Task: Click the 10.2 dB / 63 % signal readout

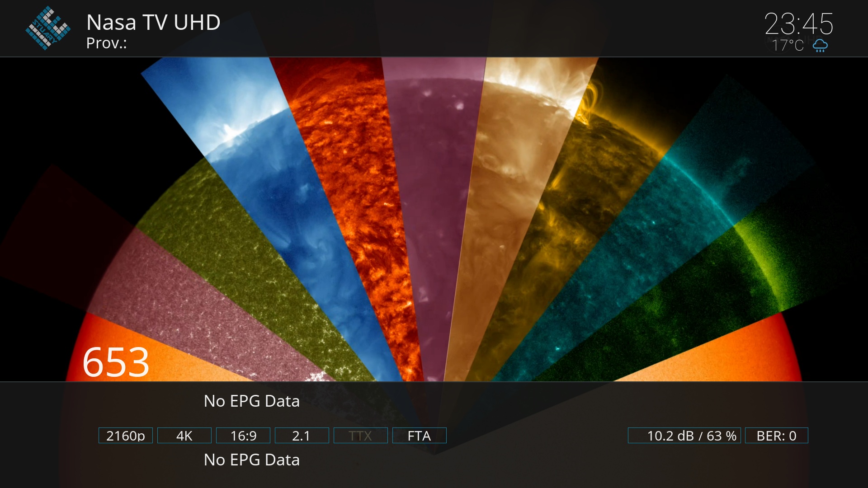Action: click(684, 436)
